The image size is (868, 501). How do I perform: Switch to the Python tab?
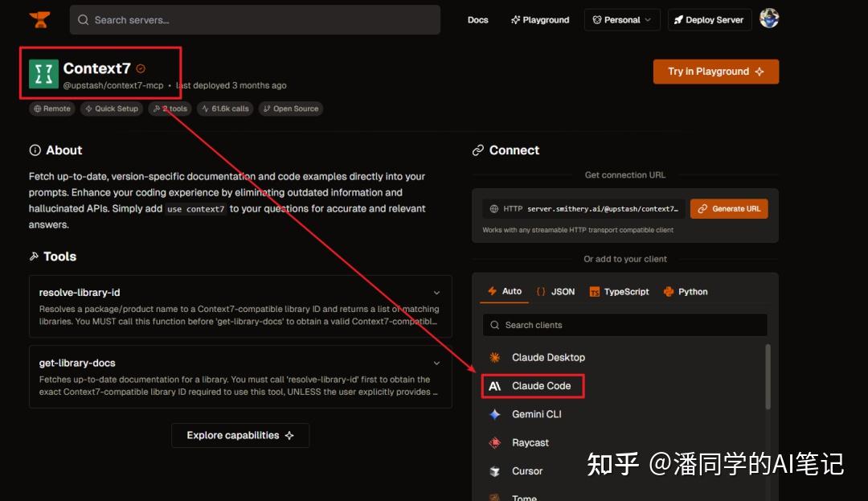tap(686, 291)
